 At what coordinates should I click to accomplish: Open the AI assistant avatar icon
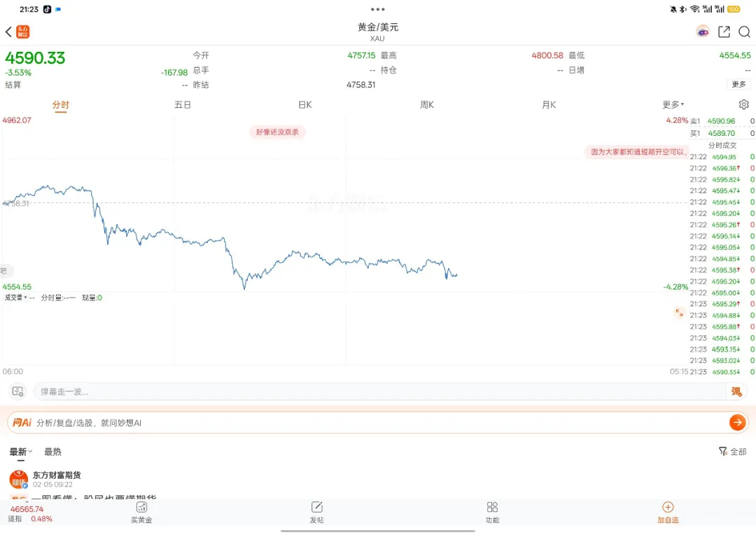point(703,32)
